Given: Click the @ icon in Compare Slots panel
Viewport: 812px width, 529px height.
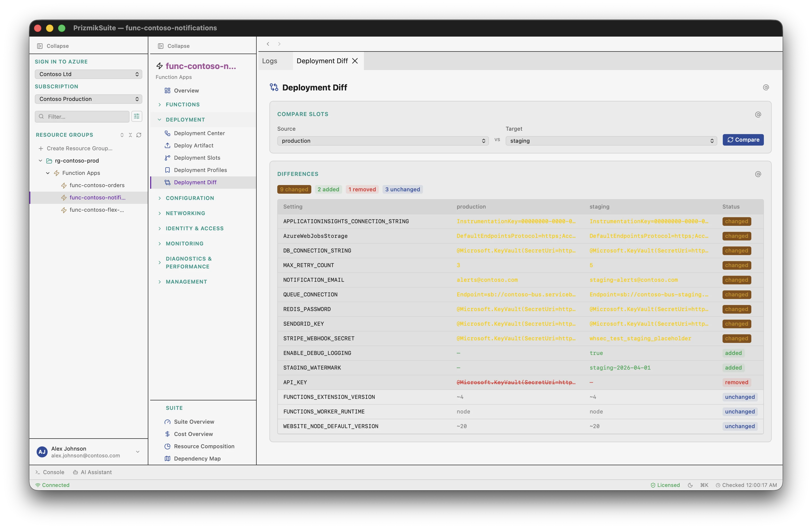Looking at the screenshot, I should coord(758,114).
